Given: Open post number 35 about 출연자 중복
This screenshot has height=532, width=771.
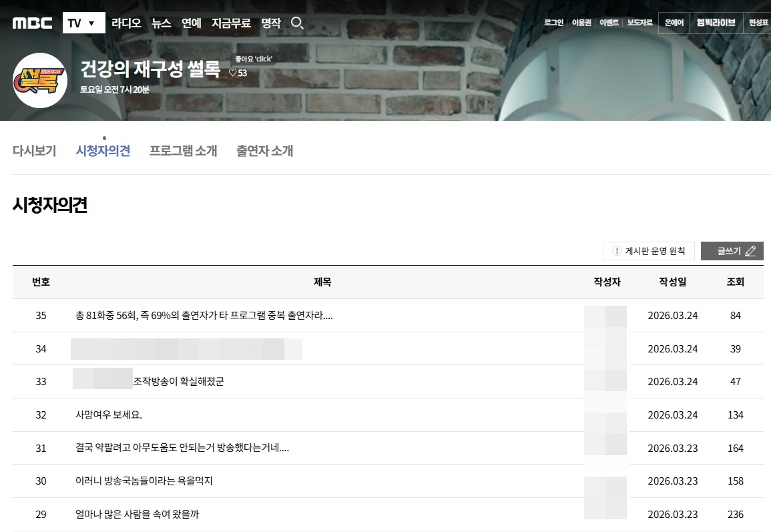Looking at the screenshot, I should (x=204, y=316).
